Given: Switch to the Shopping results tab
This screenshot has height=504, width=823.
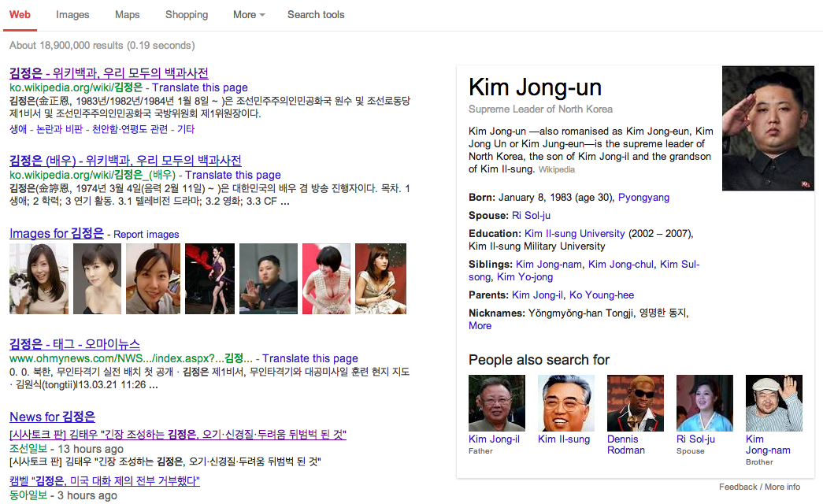Looking at the screenshot, I should tap(186, 14).
